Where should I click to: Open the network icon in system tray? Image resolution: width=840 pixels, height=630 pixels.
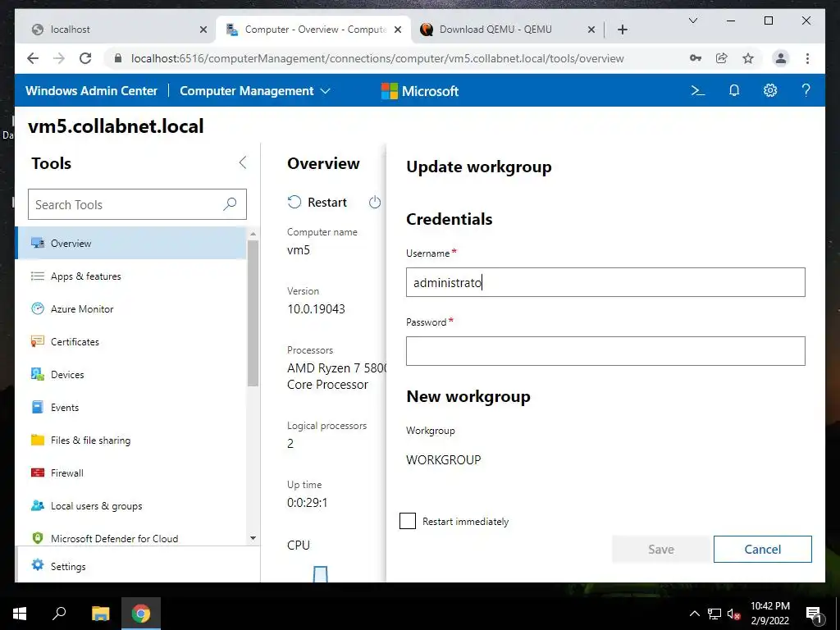click(714, 614)
